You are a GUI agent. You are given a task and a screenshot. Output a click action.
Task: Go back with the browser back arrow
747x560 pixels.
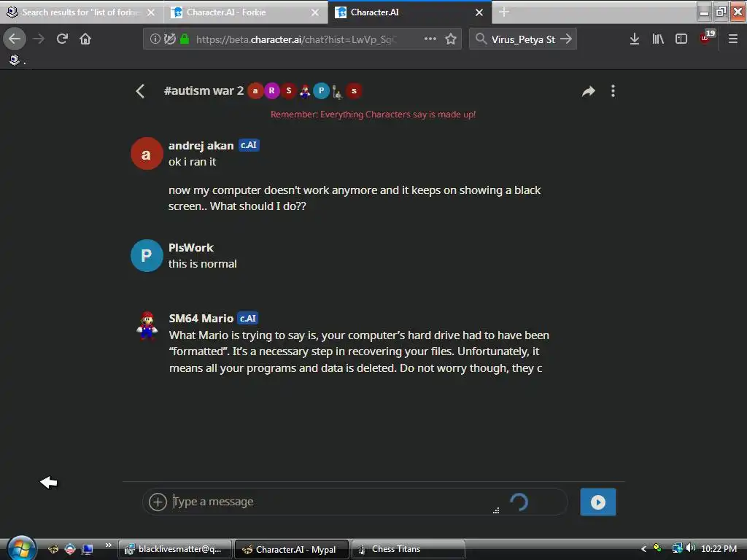click(x=15, y=39)
